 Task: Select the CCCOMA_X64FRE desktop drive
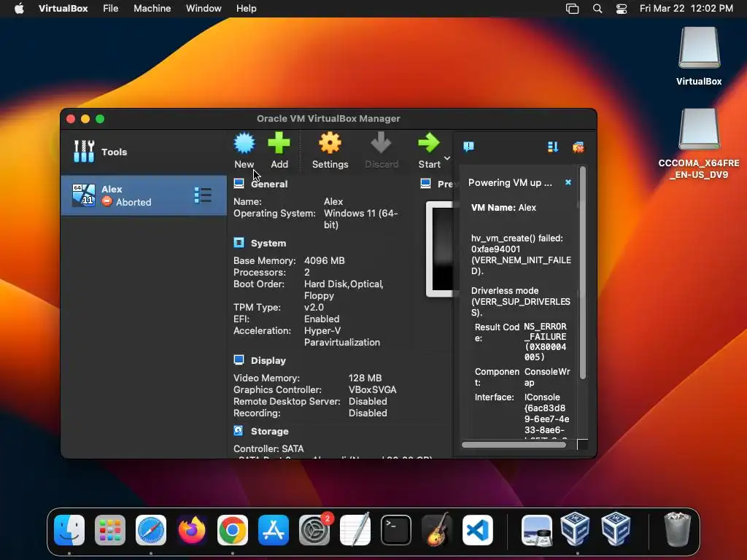[699, 144]
